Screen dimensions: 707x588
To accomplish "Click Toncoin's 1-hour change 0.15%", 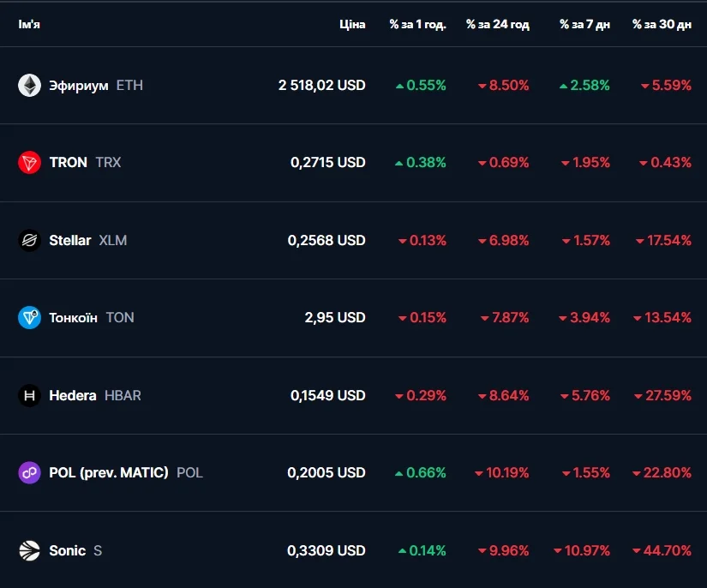I will point(422,317).
